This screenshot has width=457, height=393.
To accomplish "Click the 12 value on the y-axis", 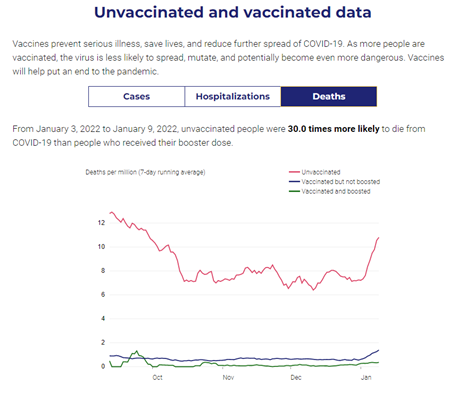I will [102, 223].
